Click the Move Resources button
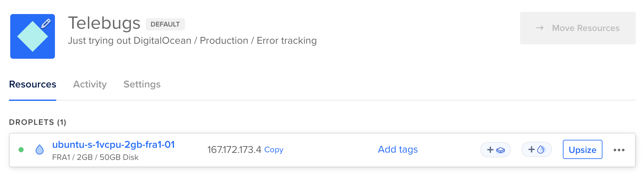This screenshot has height=173, width=644. pyautogui.click(x=578, y=28)
